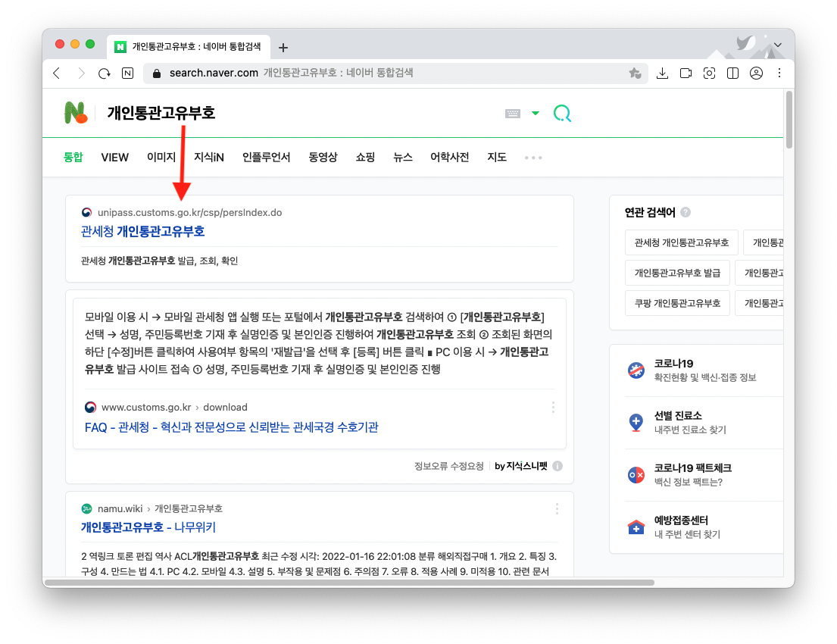The image size is (837, 644).
Task: Click 정보오류 수정요청 link
Action: click(448, 466)
